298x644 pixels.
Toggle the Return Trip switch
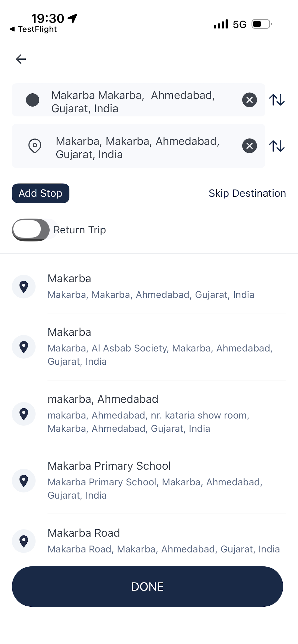[31, 230]
